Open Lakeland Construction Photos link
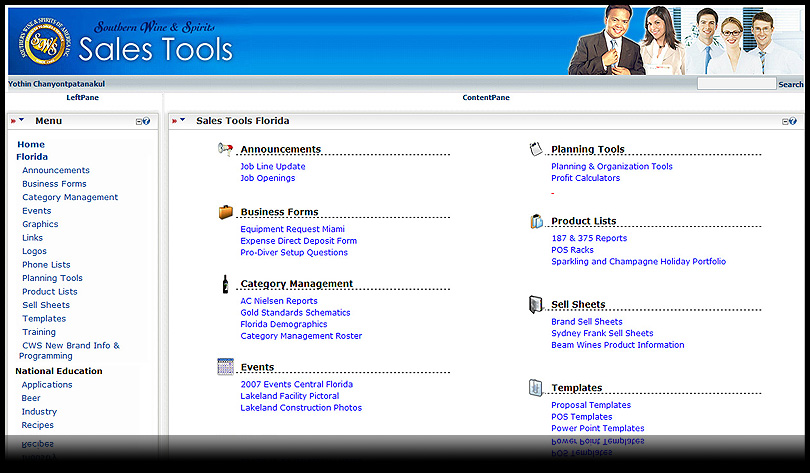The height and width of the screenshot is (473, 810). pos(301,407)
